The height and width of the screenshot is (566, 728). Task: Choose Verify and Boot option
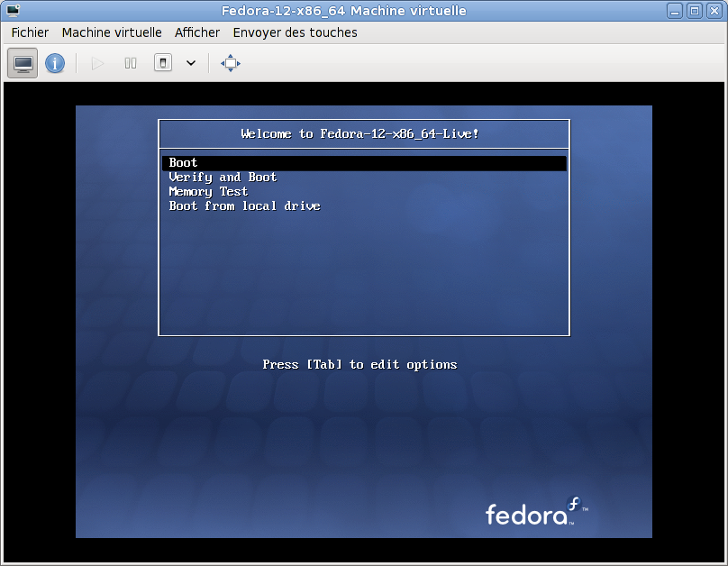pos(223,178)
